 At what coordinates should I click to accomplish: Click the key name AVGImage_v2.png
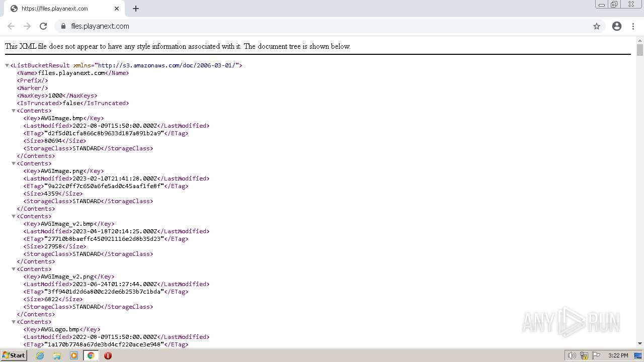[x=67, y=277]
